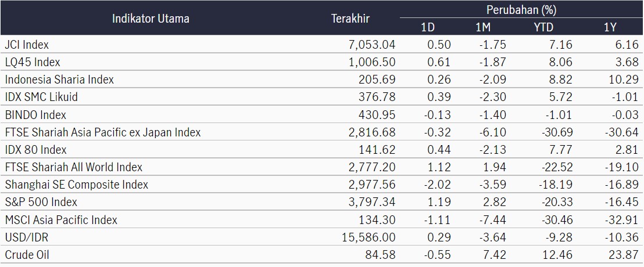Click the YTD column header
Screen dimensions: 644x267
pyautogui.click(x=543, y=27)
